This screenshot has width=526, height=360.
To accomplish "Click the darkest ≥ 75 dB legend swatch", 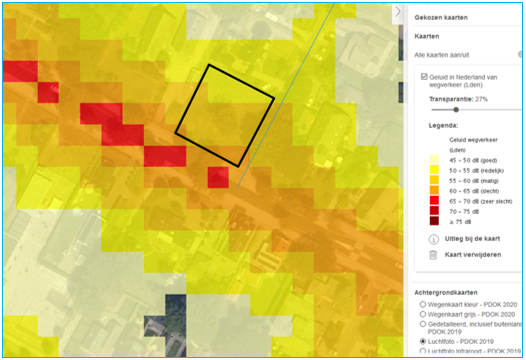I will tap(434, 221).
